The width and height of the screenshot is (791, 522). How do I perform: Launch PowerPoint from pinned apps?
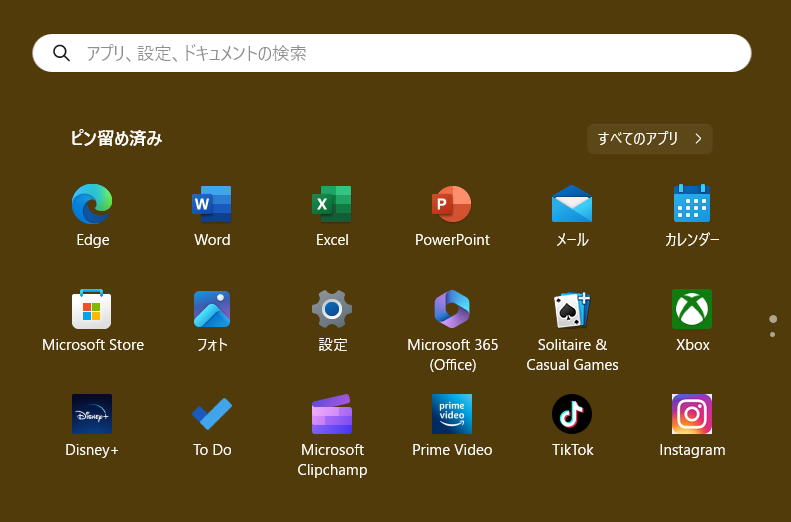[452, 204]
